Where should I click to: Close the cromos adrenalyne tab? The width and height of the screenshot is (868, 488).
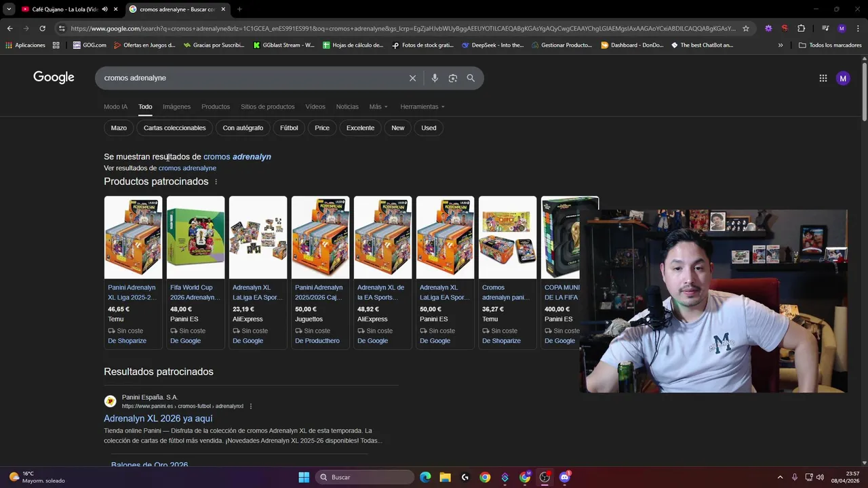(x=223, y=9)
